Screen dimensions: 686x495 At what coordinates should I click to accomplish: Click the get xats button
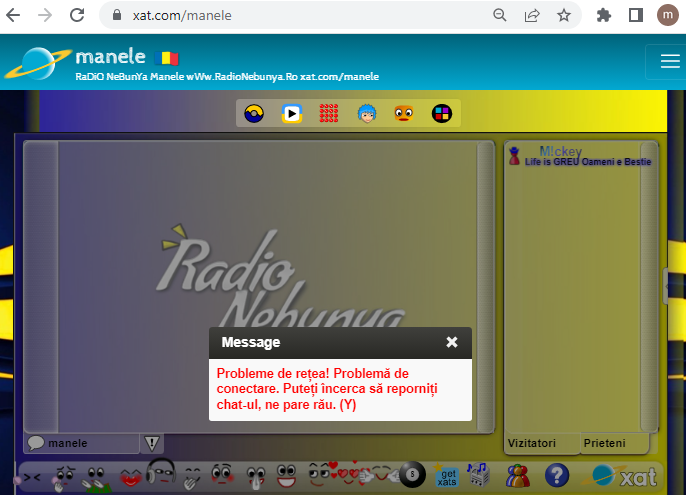tap(446, 475)
